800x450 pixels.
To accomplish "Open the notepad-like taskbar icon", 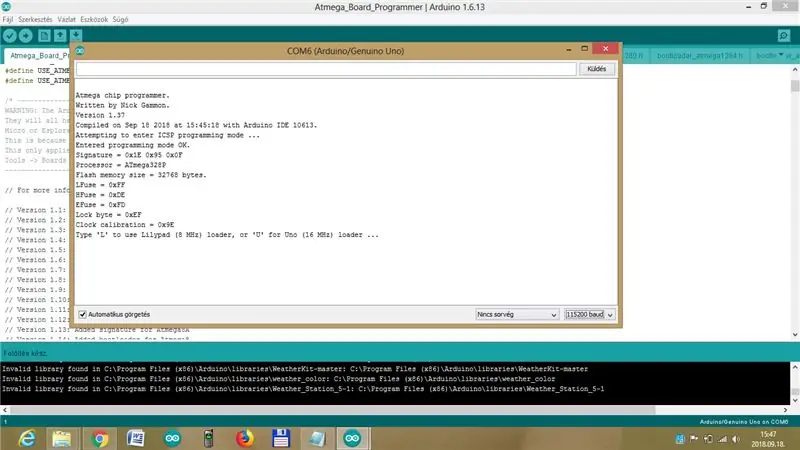I will coord(317,438).
